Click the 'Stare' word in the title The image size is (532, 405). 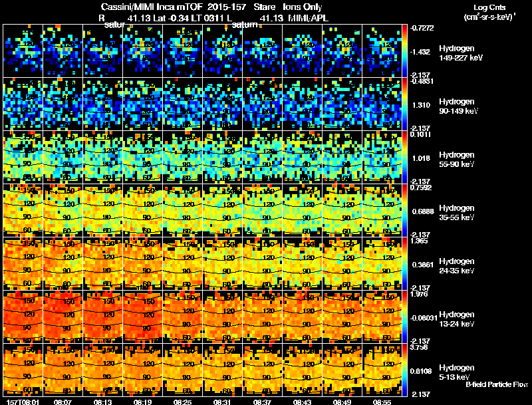(x=264, y=7)
